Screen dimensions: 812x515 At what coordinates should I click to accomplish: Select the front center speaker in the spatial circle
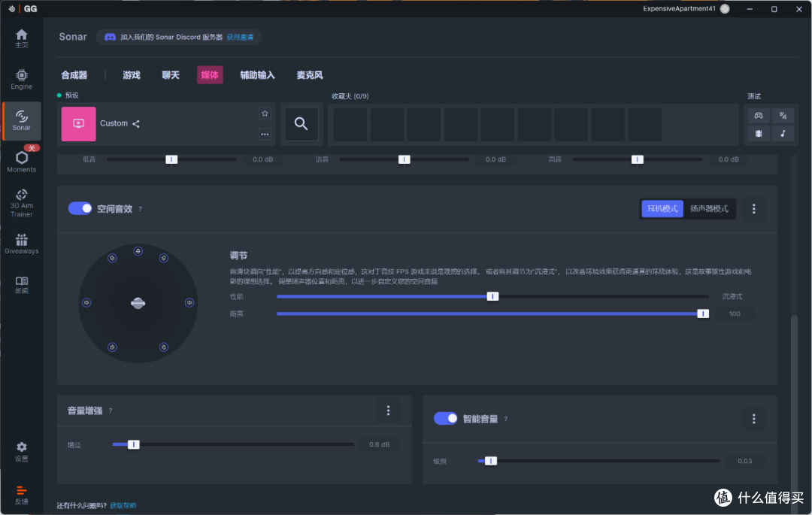(x=138, y=251)
